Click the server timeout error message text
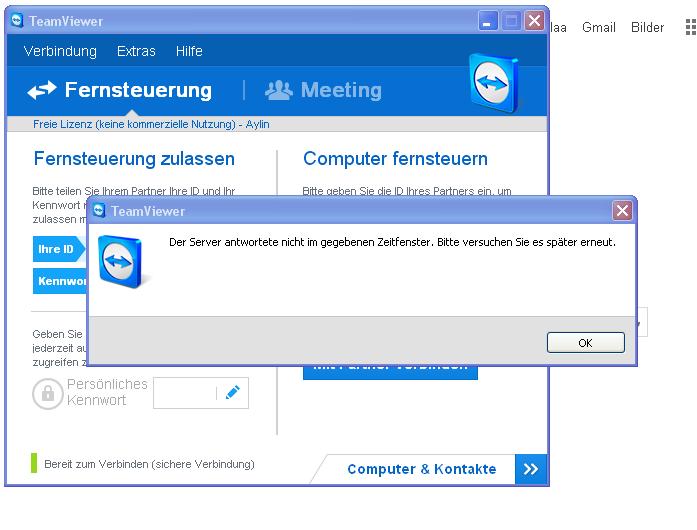697x530 pixels. point(393,242)
